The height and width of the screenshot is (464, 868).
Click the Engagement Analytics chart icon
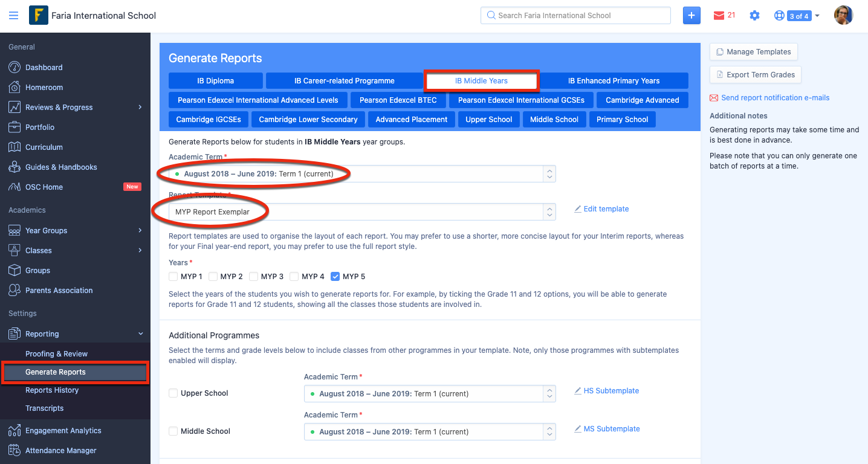[x=15, y=431]
